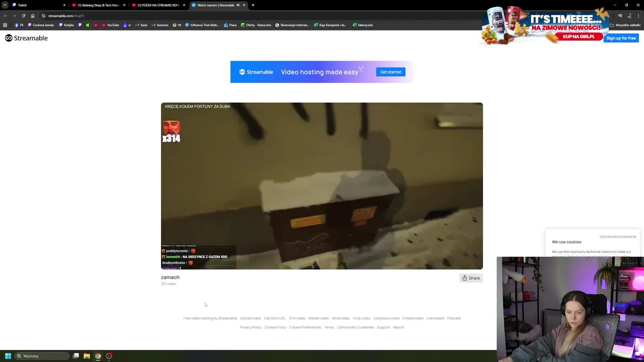644x362 pixels.
Task: Open the YouTube bookmark
Action: point(111,25)
